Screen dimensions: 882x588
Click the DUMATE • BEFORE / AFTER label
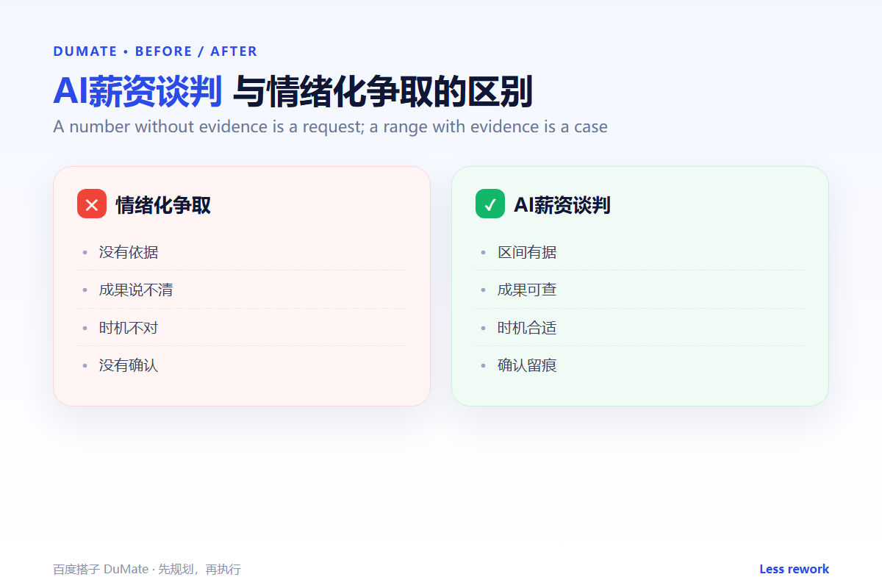pos(155,51)
